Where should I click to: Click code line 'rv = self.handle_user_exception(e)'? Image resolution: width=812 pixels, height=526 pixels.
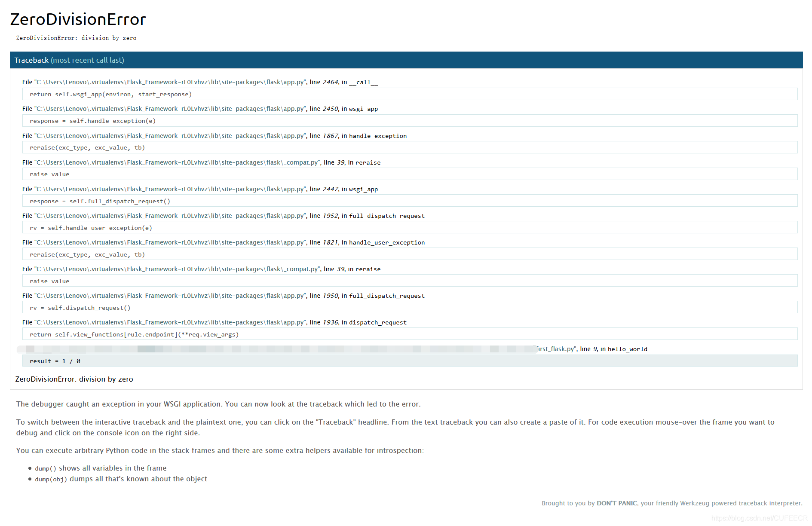[x=410, y=228]
